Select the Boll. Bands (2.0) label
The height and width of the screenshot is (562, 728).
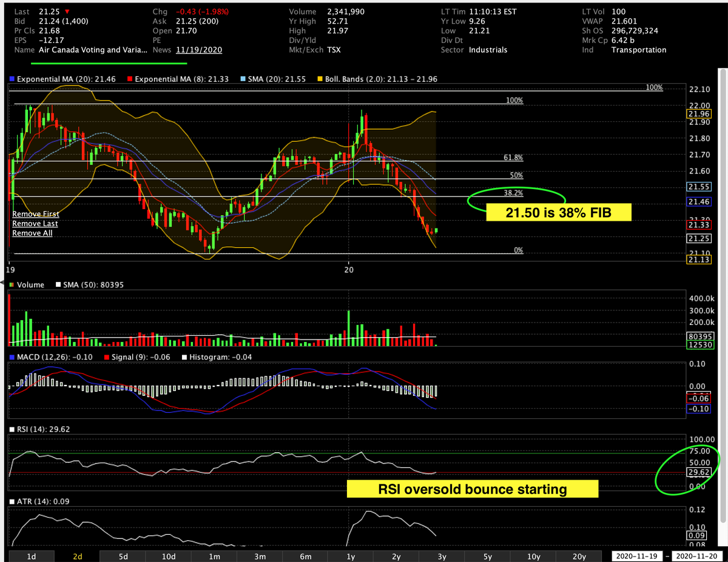pos(380,79)
